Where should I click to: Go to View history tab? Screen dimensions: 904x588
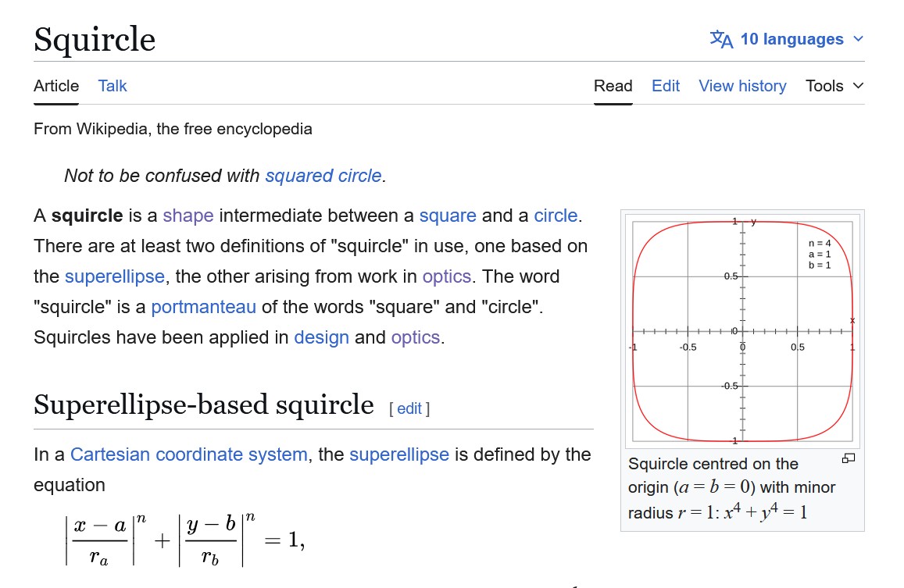pos(742,86)
